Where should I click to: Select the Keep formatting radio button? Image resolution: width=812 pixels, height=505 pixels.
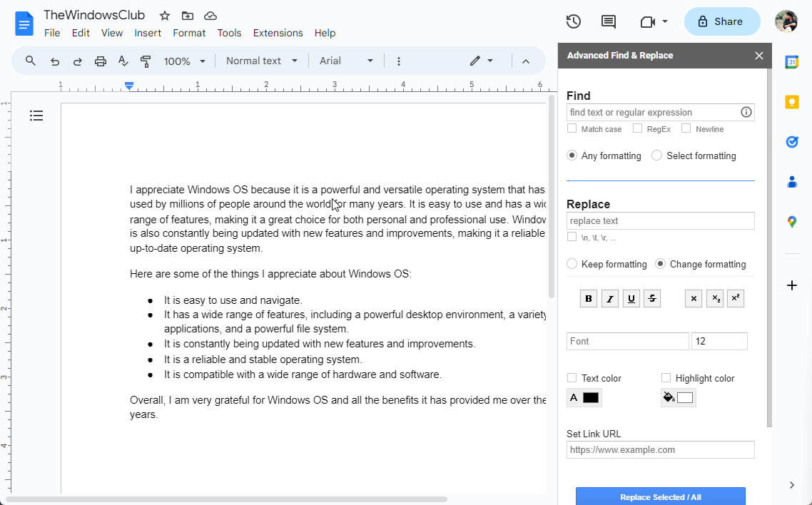pyautogui.click(x=572, y=264)
